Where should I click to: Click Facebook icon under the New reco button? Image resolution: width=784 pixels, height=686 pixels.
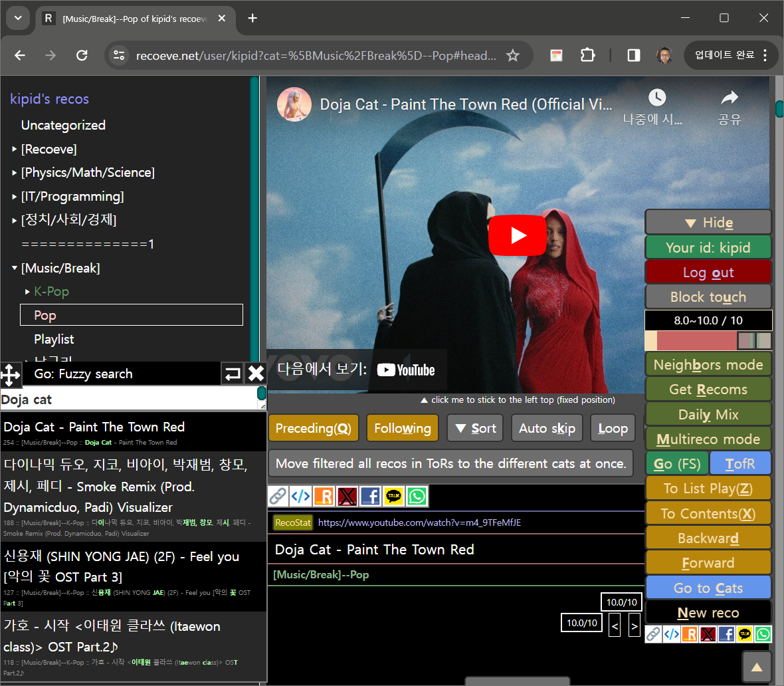point(726,634)
